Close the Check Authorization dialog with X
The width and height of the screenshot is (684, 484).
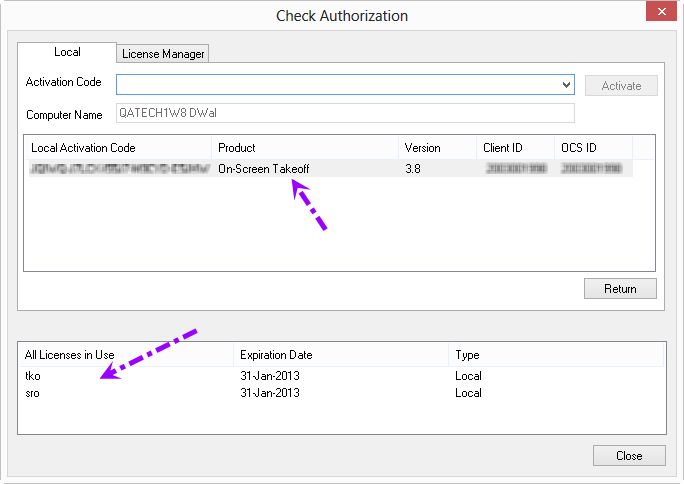(661, 11)
